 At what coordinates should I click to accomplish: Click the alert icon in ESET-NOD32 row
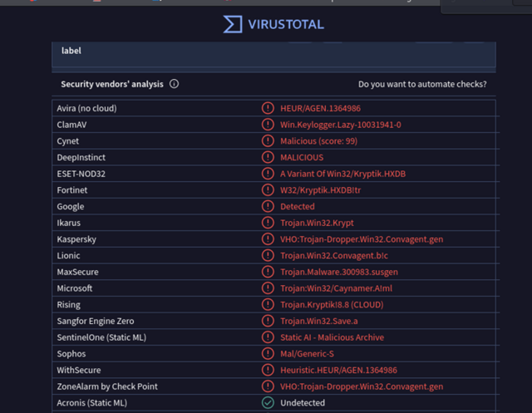pyautogui.click(x=268, y=174)
